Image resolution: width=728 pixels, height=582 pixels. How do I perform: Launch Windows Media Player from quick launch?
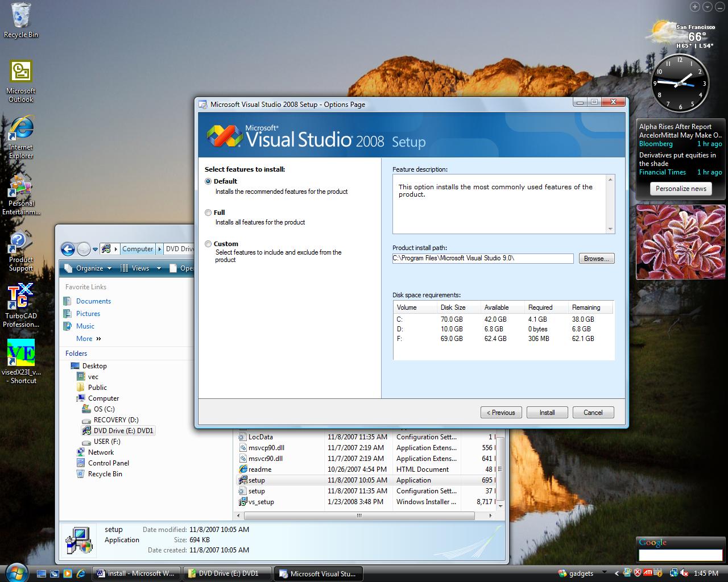[67, 573]
